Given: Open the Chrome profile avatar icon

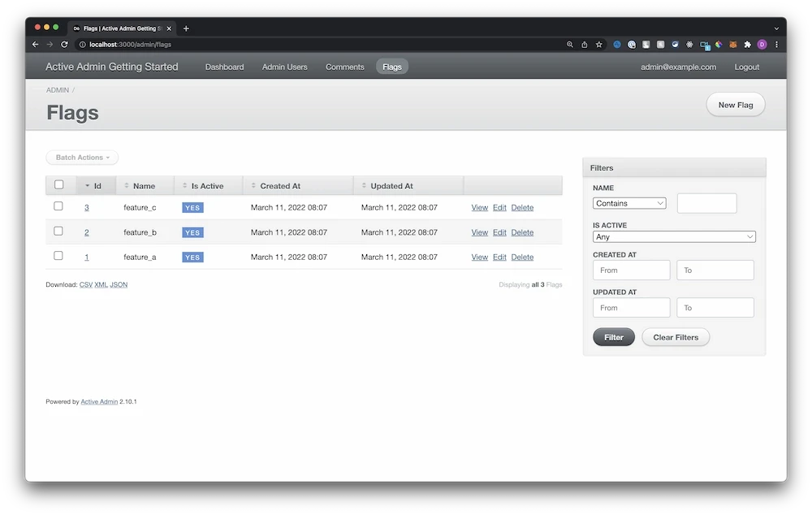Looking at the screenshot, I should (761, 45).
